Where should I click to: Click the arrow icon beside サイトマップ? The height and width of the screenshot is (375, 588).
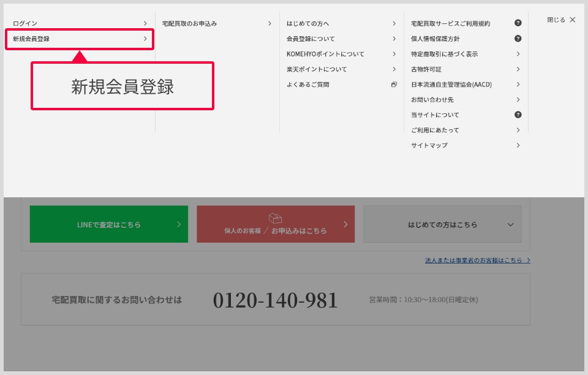point(518,145)
